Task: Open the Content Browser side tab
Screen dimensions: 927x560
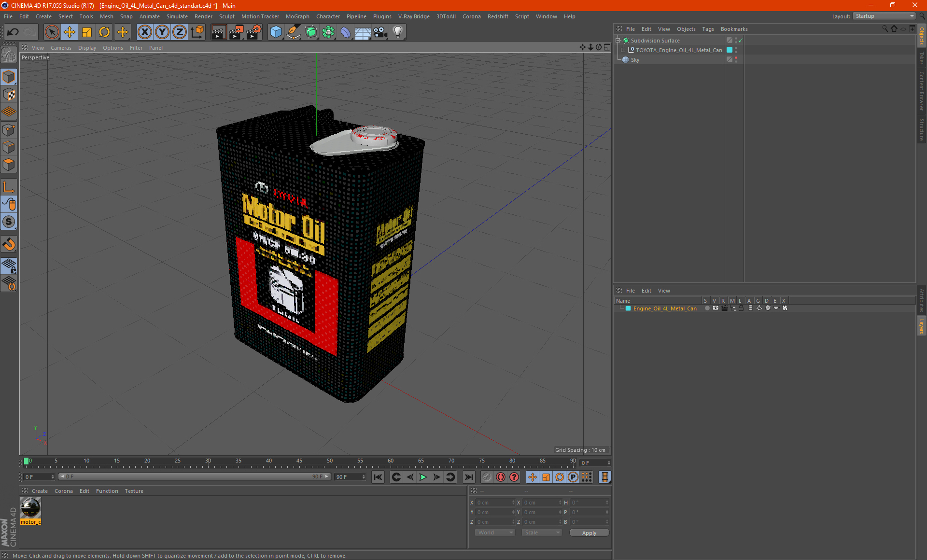Action: point(922,91)
